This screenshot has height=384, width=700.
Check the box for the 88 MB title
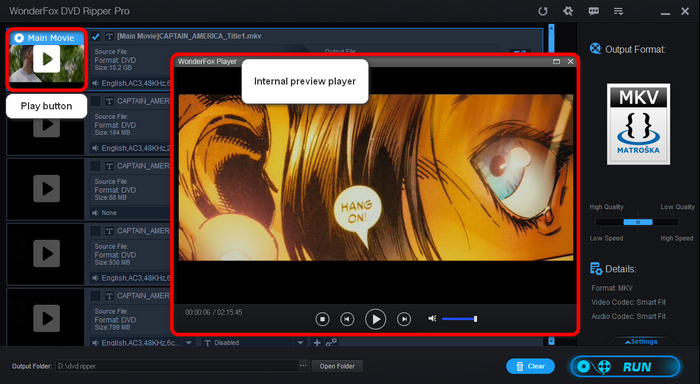[95, 166]
